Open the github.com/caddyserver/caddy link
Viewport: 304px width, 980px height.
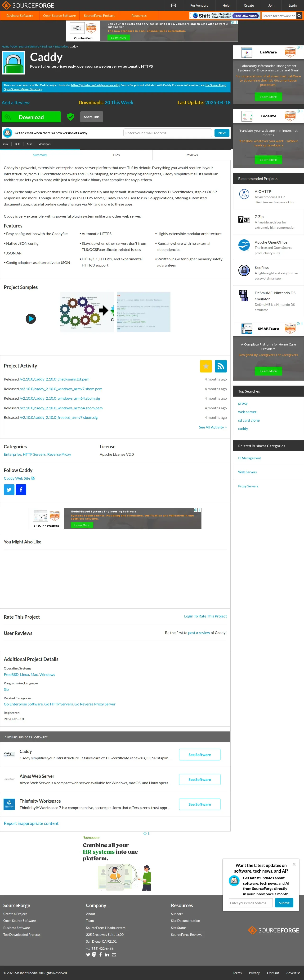pos(96,85)
